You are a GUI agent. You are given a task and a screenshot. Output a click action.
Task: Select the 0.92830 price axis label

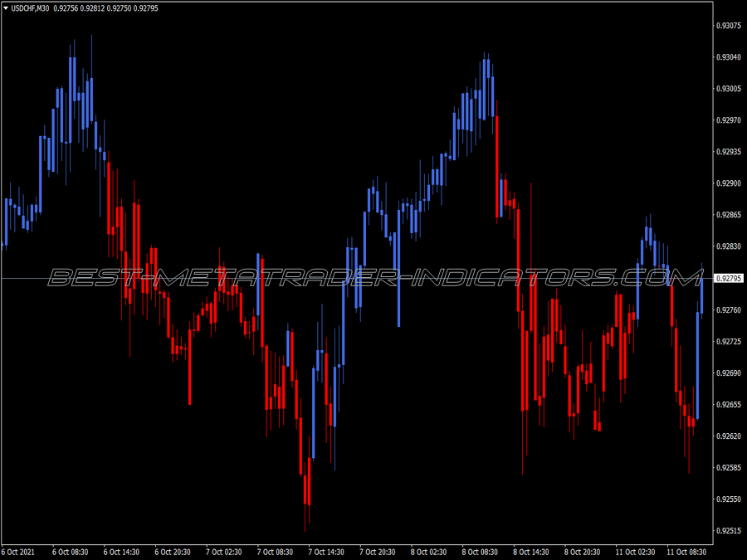[729, 246]
